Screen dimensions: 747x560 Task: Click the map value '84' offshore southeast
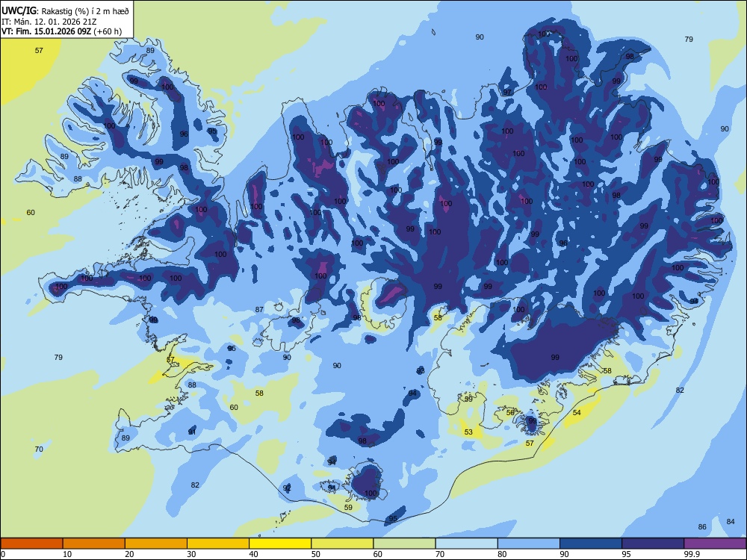(x=731, y=521)
